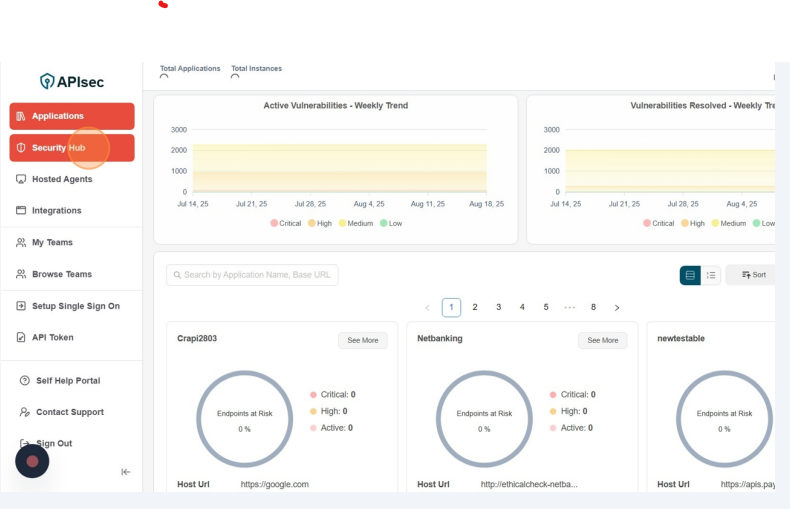Click the application name search field
The width and height of the screenshot is (790, 509).
(x=252, y=275)
